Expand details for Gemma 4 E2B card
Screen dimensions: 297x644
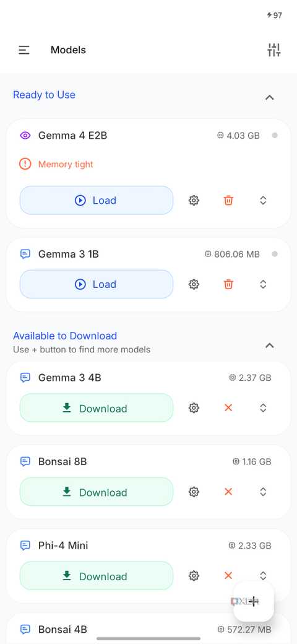tap(264, 201)
